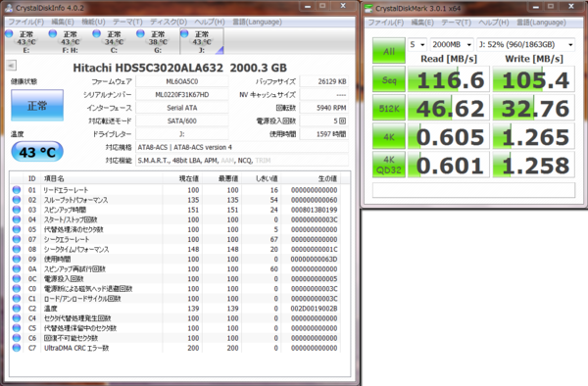Screen dimensions: 588x386
Task: Click the 4K write result 1.265
Action: pos(534,136)
